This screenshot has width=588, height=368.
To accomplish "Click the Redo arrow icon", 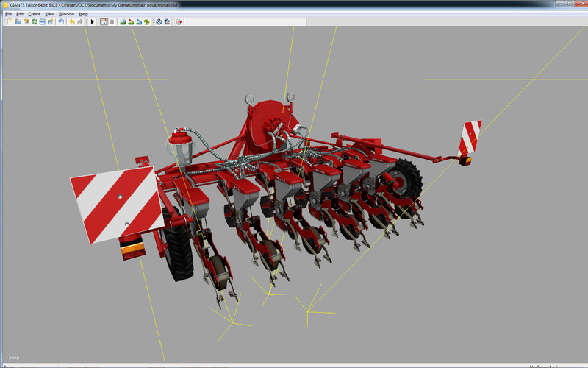I will [80, 22].
